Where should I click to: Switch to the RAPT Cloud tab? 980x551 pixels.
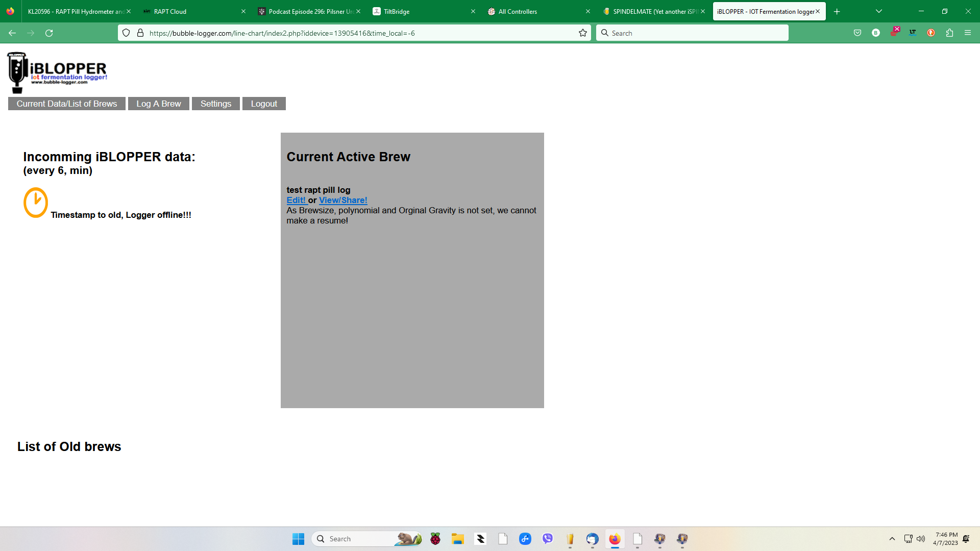pyautogui.click(x=194, y=11)
